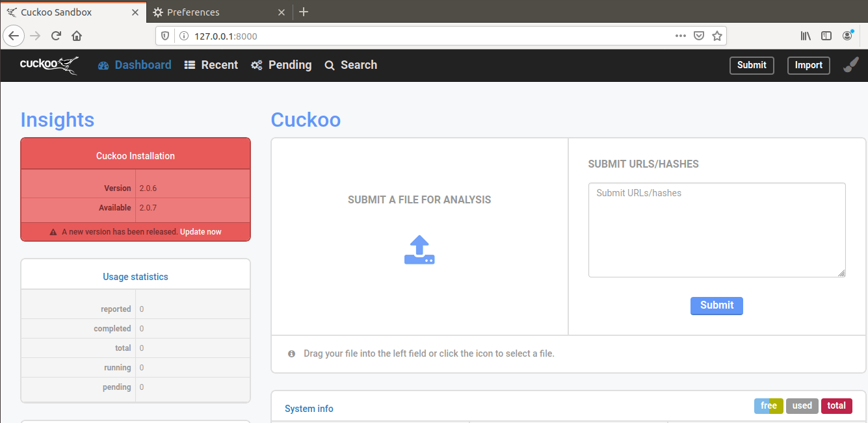868x423 pixels.
Task: Click the Search magnifier icon
Action: (330, 65)
